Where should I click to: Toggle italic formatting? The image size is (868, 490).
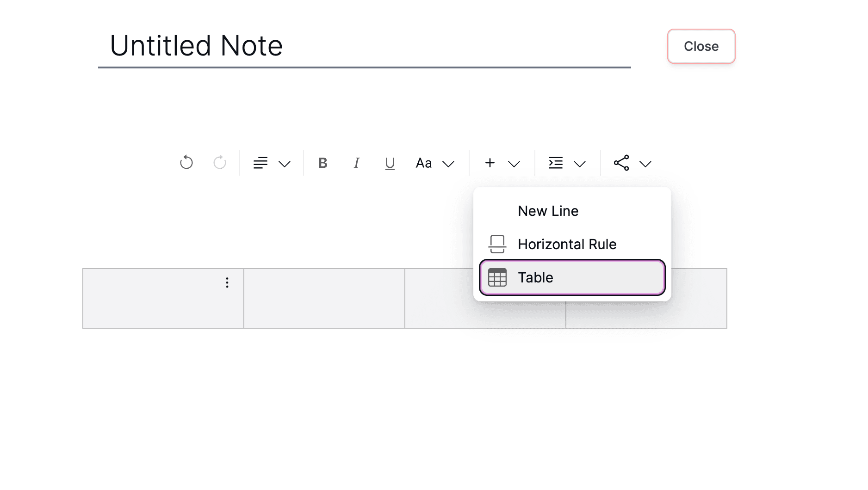pyautogui.click(x=356, y=163)
